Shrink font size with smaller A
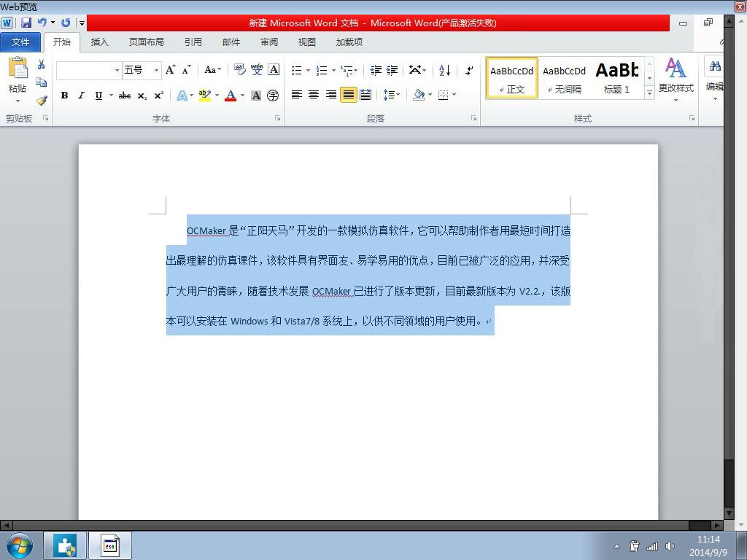The image size is (747, 560). pos(186,70)
